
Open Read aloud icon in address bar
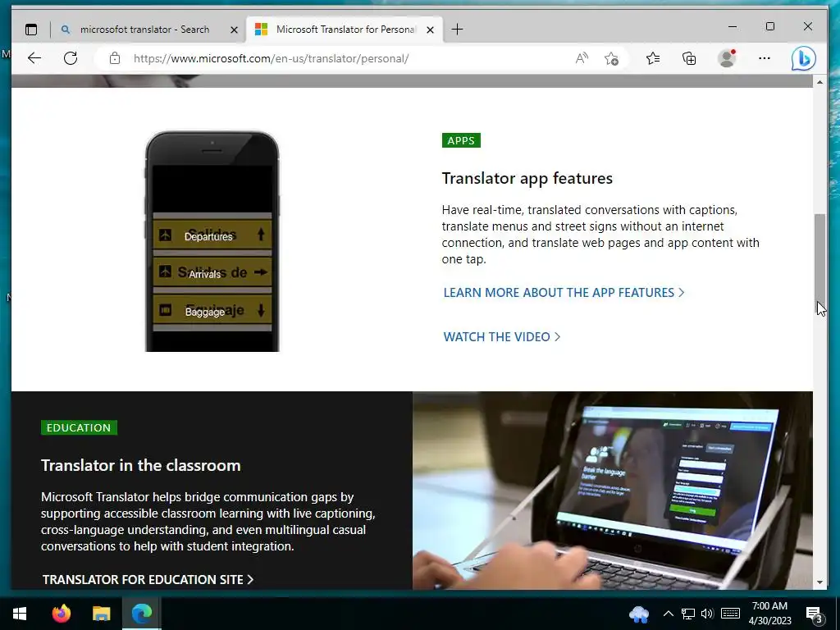(582, 58)
